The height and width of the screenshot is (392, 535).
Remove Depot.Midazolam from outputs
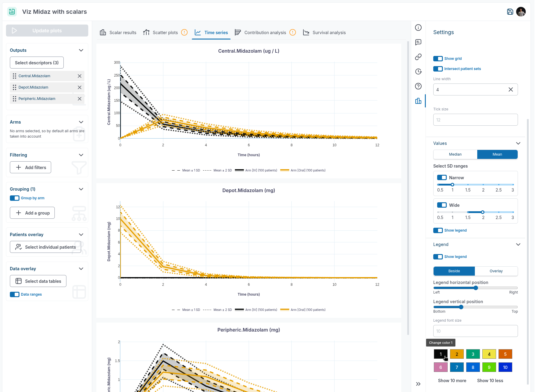pyautogui.click(x=80, y=87)
